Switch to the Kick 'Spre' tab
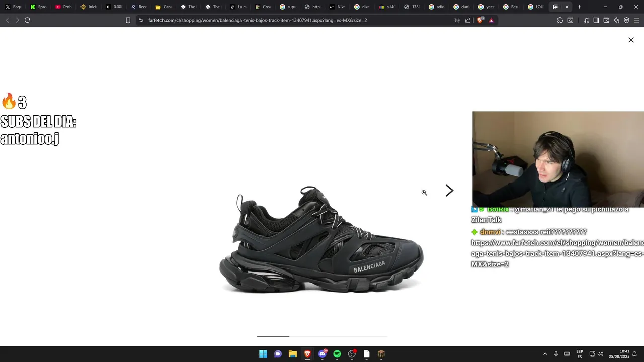 38,7
